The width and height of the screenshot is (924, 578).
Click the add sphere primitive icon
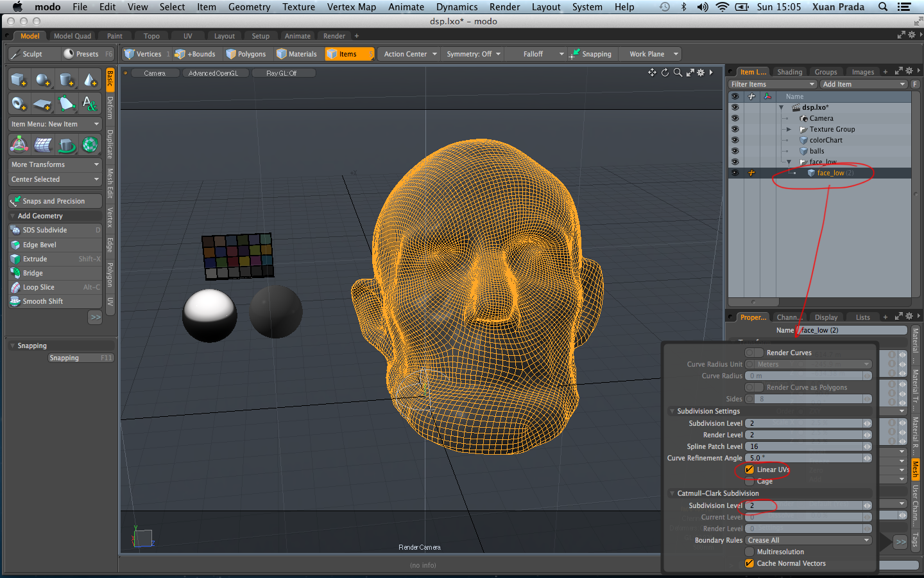pyautogui.click(x=42, y=80)
